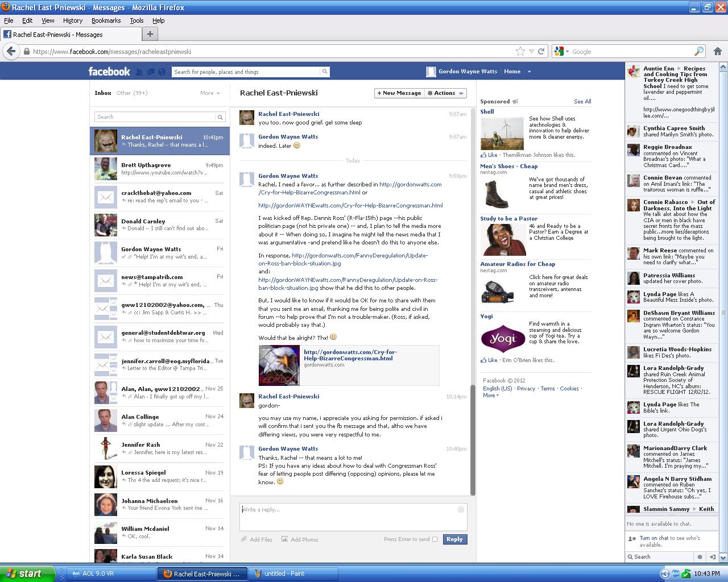Viewport: 728px width, 582px height.
Task: Expand the More dropdown beside Inbox
Action: click(210, 93)
